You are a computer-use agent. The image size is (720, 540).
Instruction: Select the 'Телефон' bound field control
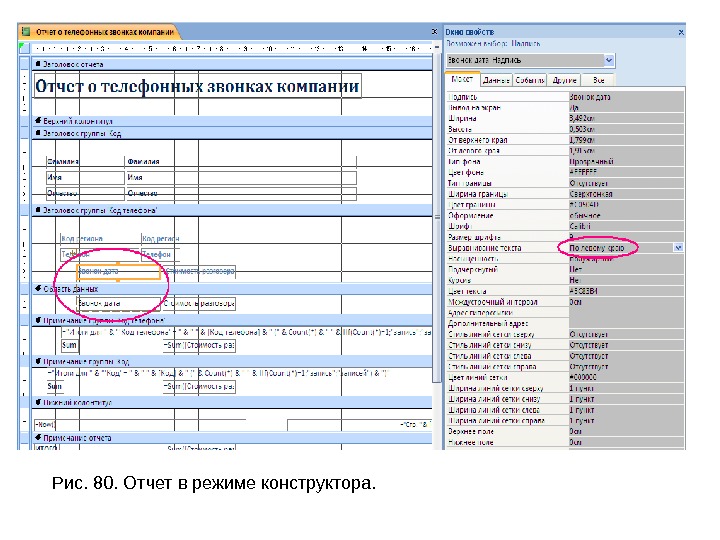click(x=160, y=254)
